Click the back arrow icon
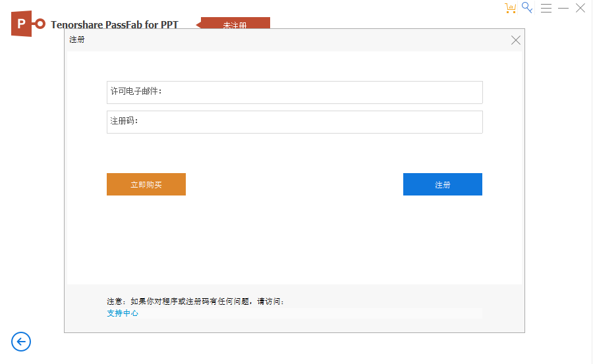 (21, 341)
